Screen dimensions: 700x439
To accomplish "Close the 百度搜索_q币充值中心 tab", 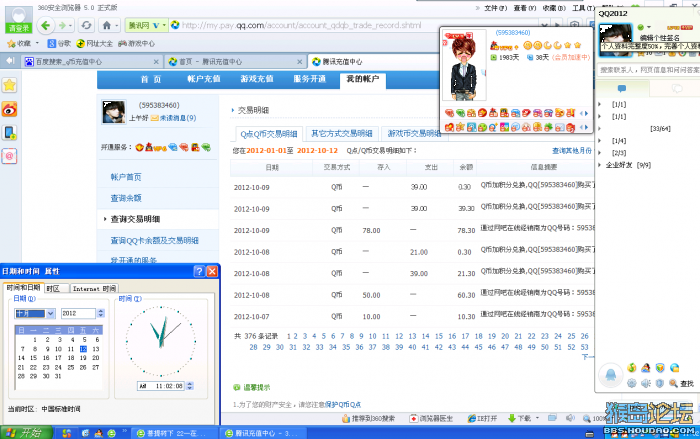I will (156, 62).
